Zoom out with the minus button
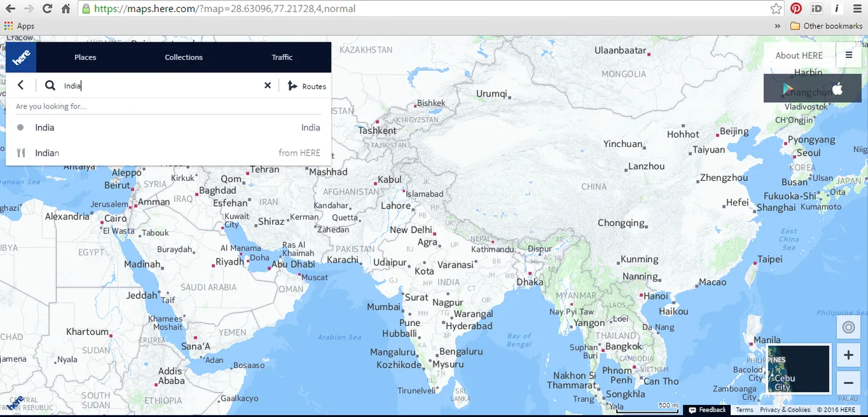This screenshot has height=417, width=868. (849, 382)
